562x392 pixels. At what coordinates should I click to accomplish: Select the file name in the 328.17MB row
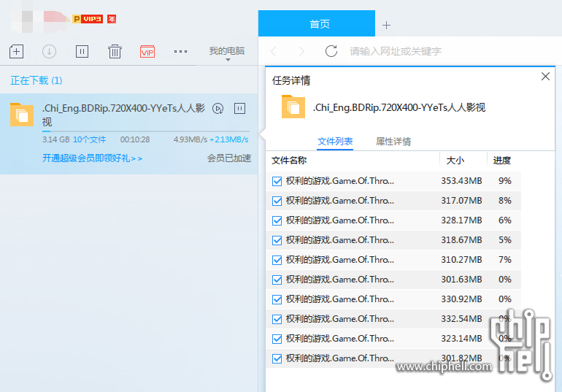(340, 220)
